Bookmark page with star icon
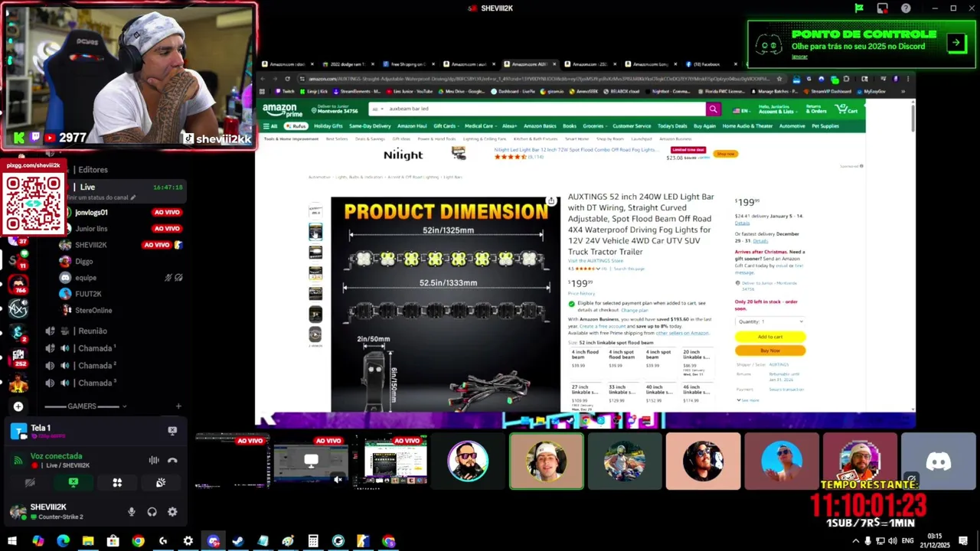 [779, 79]
